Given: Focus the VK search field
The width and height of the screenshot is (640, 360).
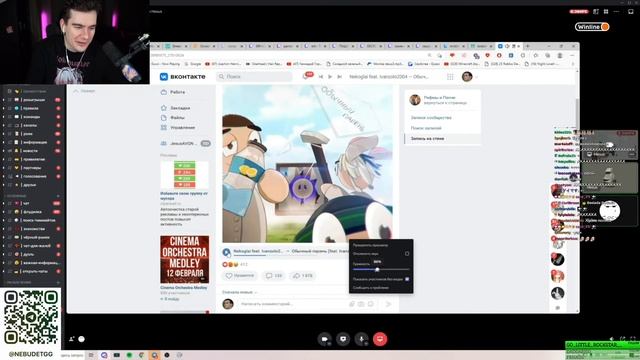Looking at the screenshot, I should [x=254, y=76].
